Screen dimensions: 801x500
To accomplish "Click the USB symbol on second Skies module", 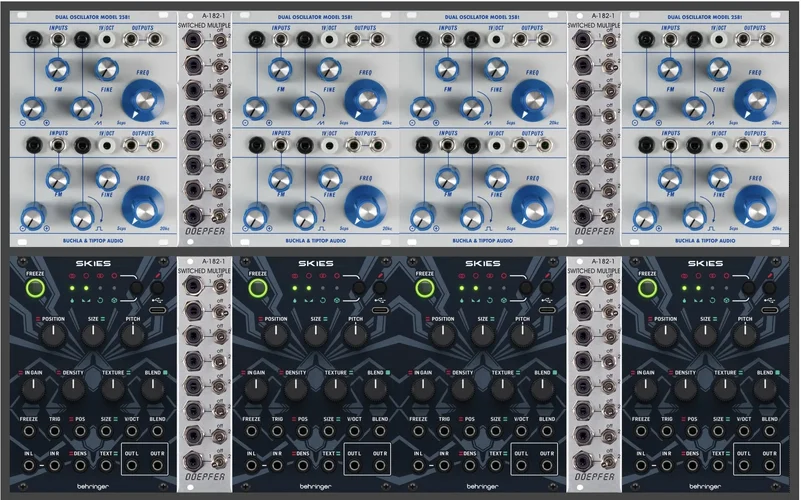I will pyautogui.click(x=380, y=300).
